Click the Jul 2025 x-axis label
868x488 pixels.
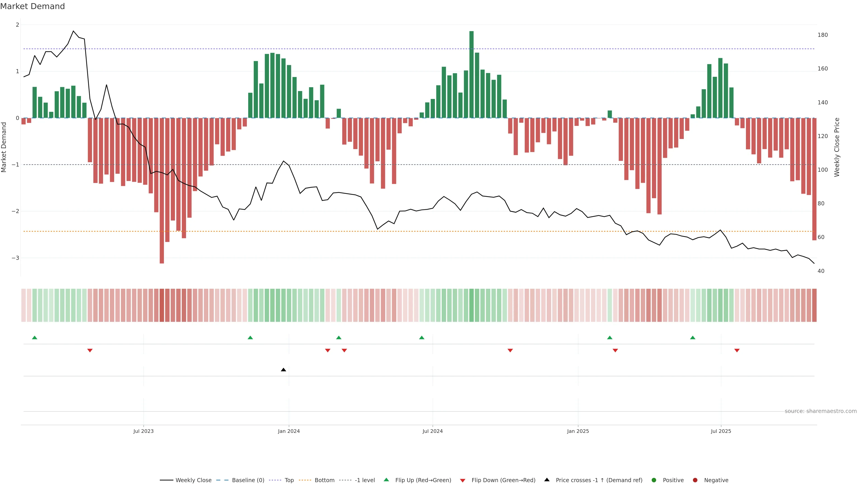point(721,431)
